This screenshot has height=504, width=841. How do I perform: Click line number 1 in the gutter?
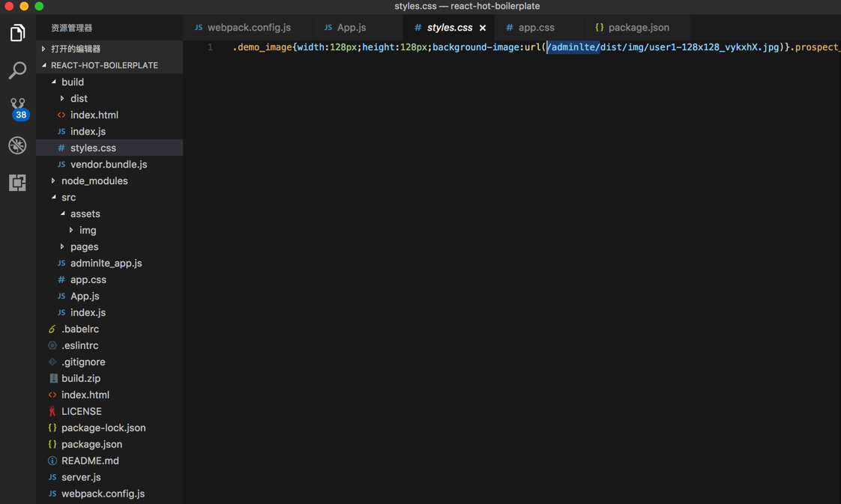[210, 47]
